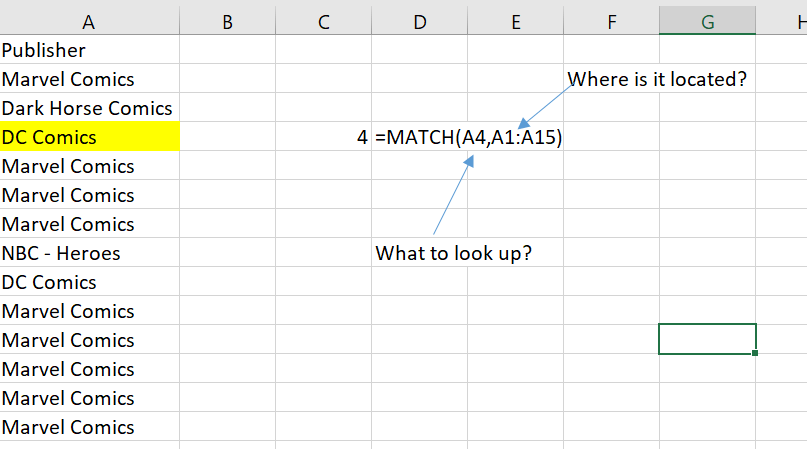The image size is (807, 449).
Task: Click the Marvel Comics cell directly below DC Comics highlighted
Action: pos(90,166)
